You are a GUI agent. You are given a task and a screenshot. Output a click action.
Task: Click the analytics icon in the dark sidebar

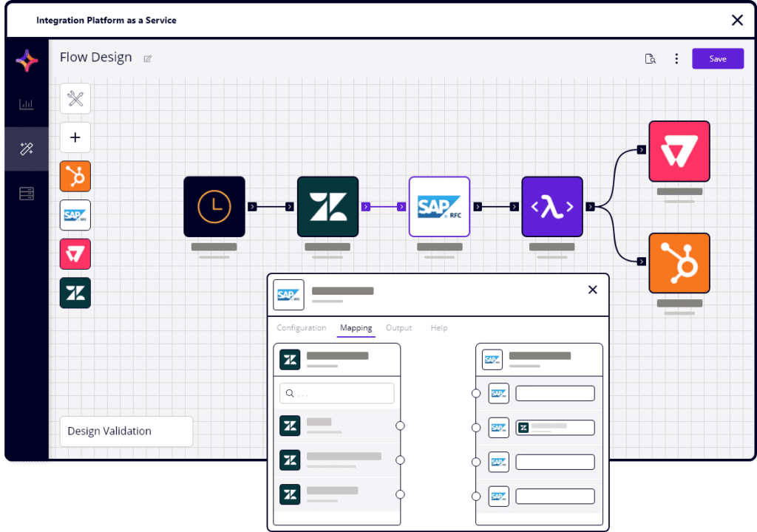tap(26, 104)
